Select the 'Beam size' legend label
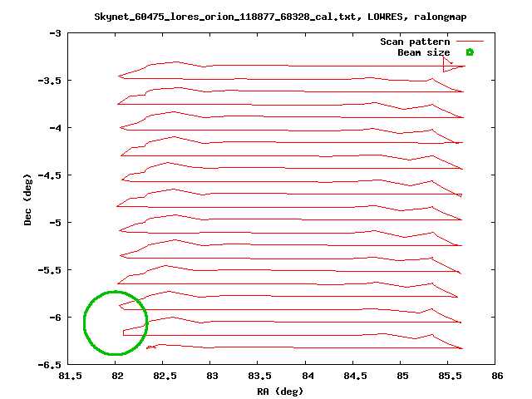 424,52
